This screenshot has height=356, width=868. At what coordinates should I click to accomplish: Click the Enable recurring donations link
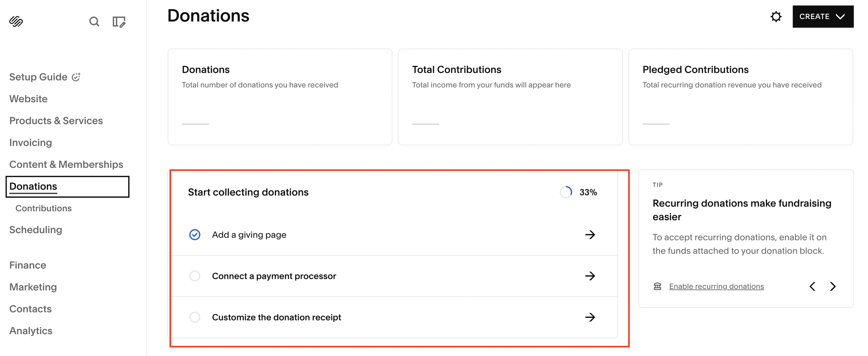click(x=716, y=286)
